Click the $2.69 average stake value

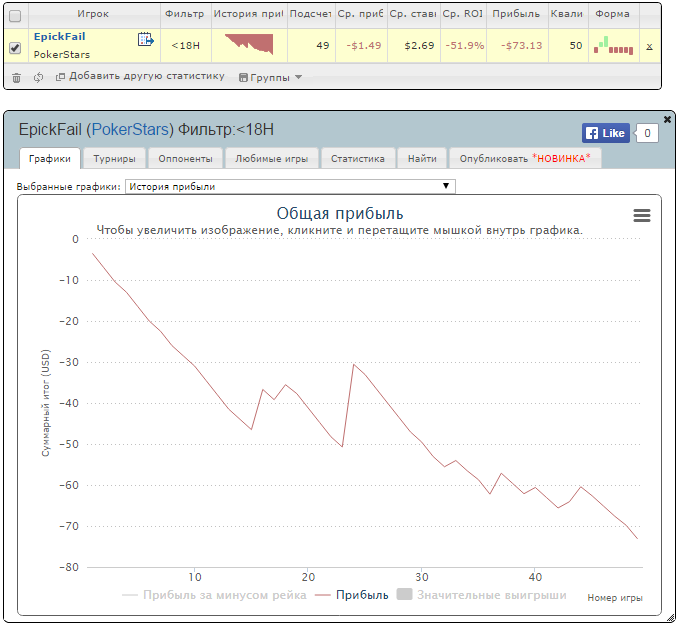[419, 45]
